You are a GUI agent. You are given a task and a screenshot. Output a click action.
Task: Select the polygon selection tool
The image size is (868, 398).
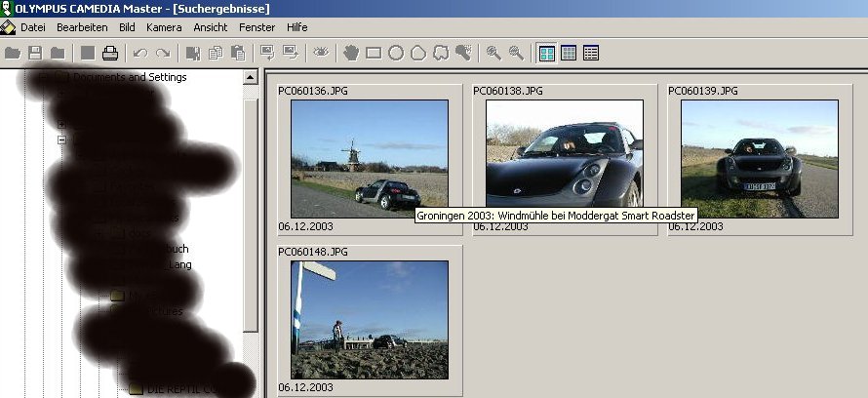click(x=418, y=53)
